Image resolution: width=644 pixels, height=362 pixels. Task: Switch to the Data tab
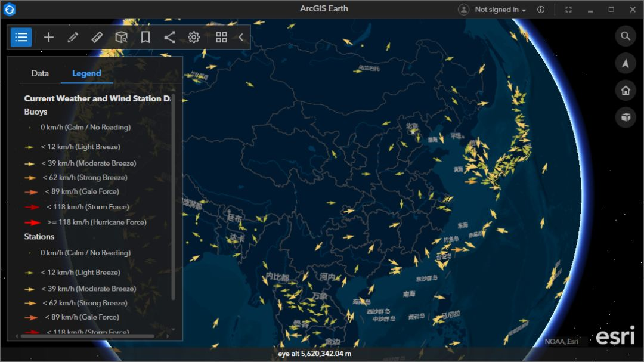pos(40,73)
